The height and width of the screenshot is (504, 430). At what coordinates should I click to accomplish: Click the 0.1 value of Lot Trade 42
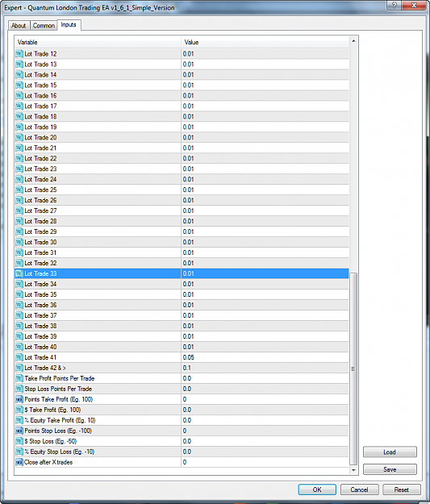(187, 368)
